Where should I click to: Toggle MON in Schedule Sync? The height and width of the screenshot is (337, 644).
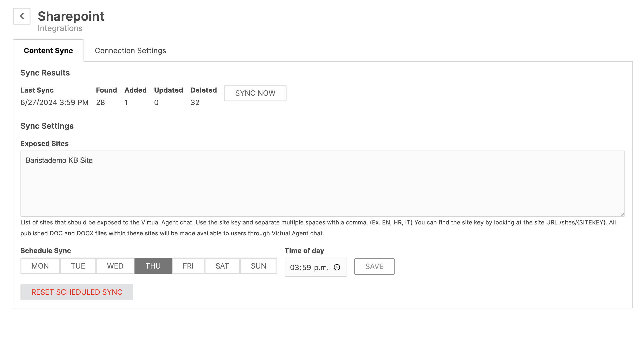(40, 266)
